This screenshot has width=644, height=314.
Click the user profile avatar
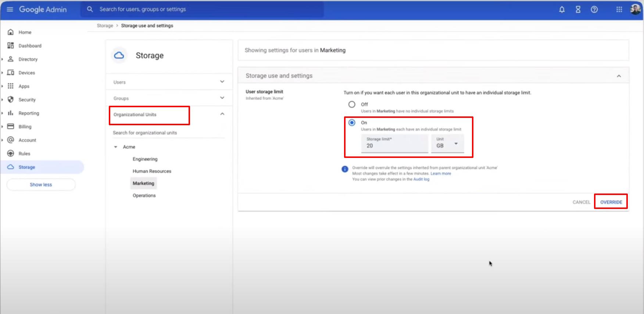pyautogui.click(x=635, y=10)
